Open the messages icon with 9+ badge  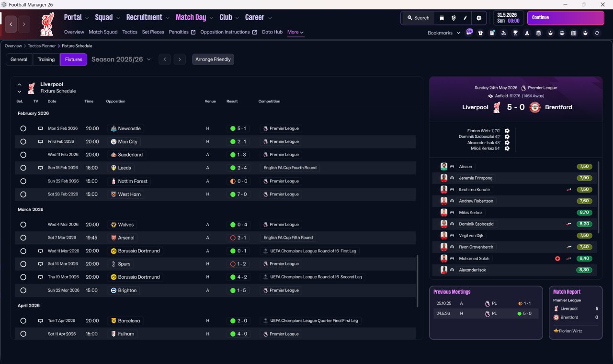pos(469,32)
